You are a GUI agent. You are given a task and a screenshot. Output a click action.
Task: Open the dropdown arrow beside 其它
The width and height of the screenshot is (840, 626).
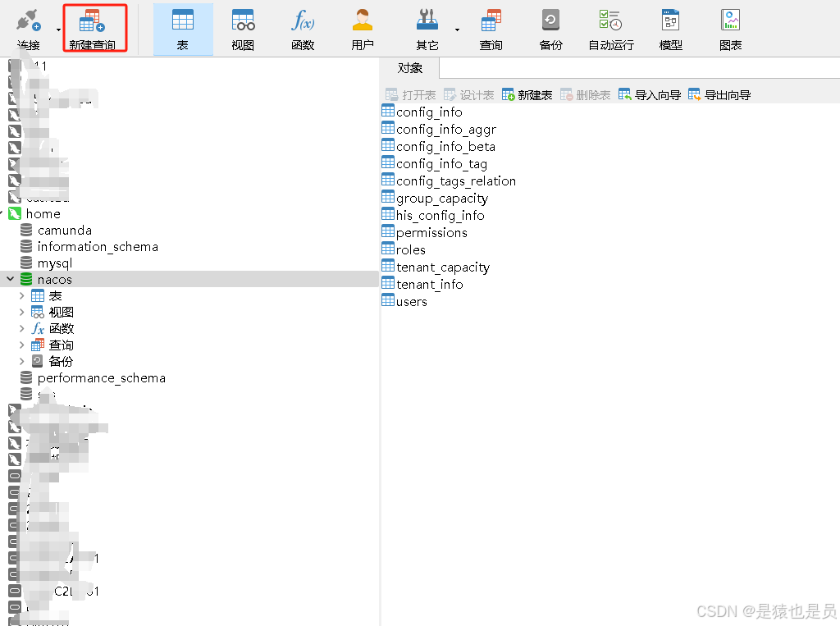click(457, 30)
